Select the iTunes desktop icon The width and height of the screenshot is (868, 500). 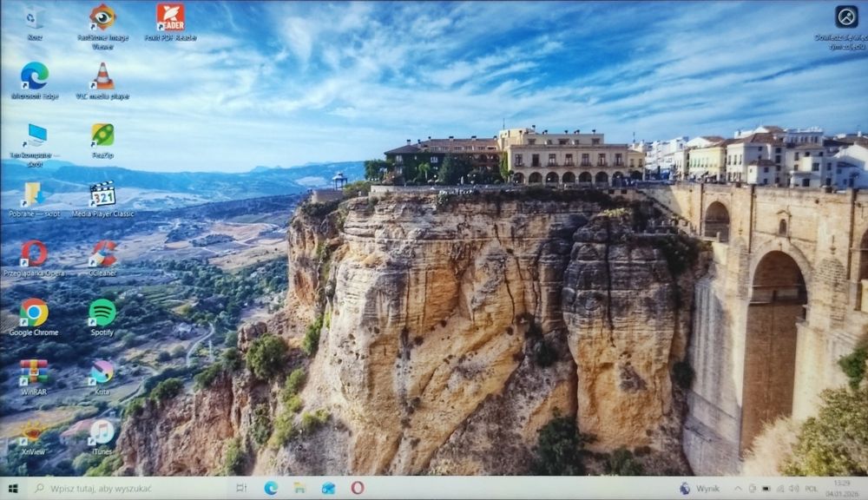[102, 437]
